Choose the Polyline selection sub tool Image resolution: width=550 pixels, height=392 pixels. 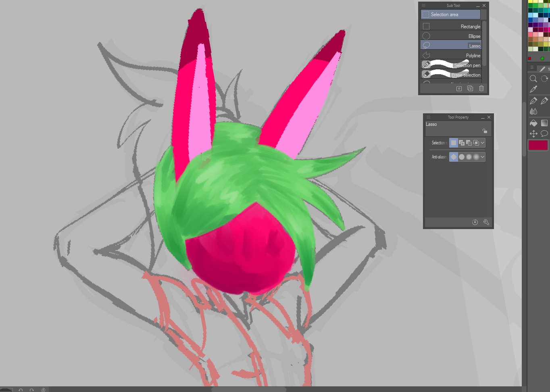click(x=451, y=56)
